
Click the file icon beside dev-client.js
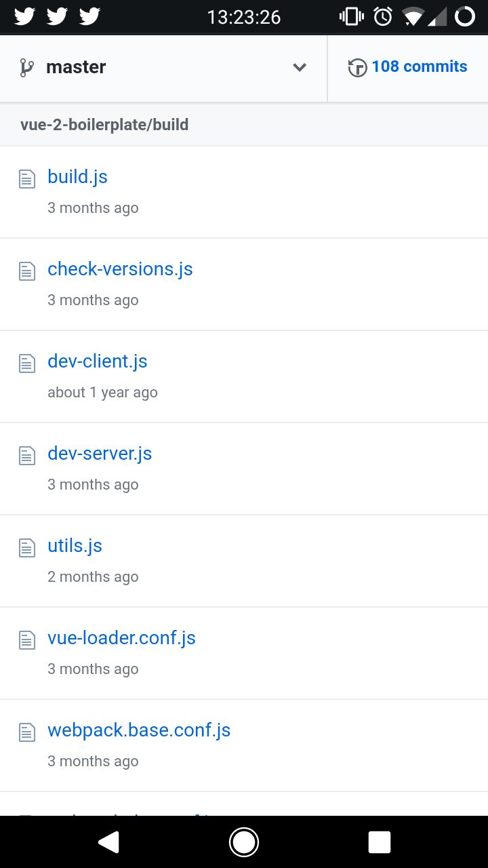(x=26, y=364)
